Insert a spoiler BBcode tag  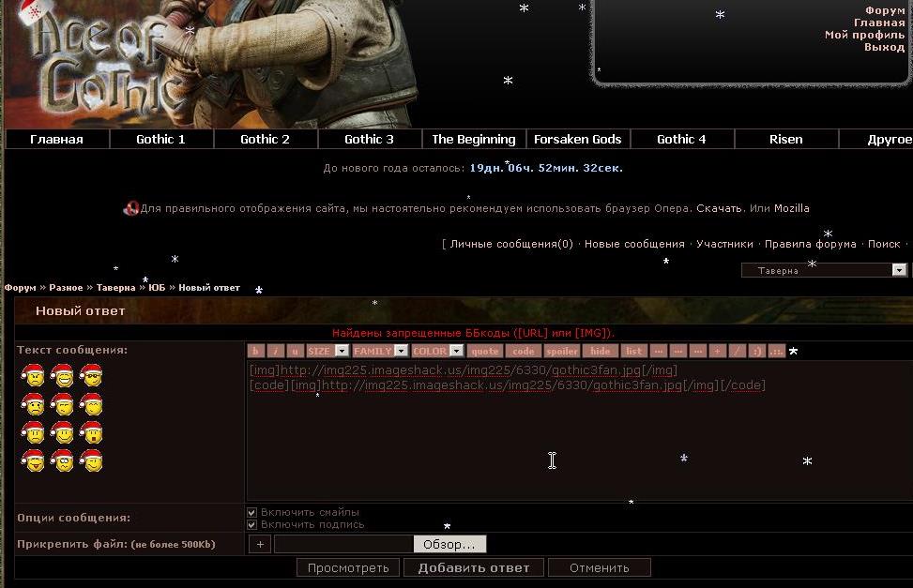coord(562,351)
